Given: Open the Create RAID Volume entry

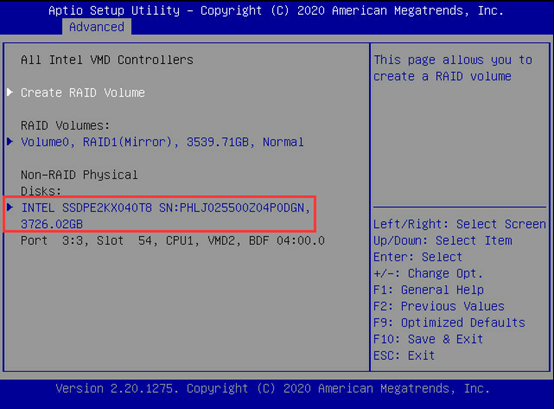Looking at the screenshot, I should (83, 93).
